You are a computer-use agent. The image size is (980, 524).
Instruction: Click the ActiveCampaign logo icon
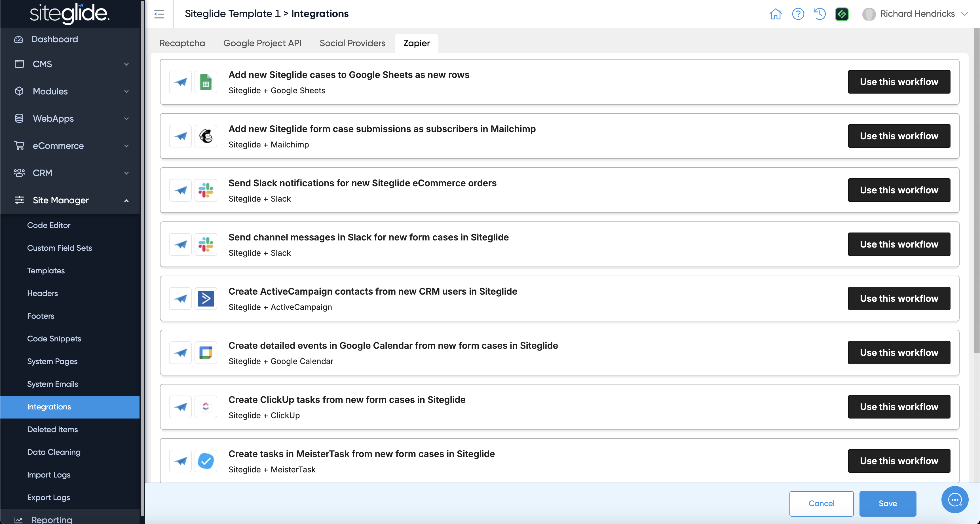pyautogui.click(x=206, y=298)
